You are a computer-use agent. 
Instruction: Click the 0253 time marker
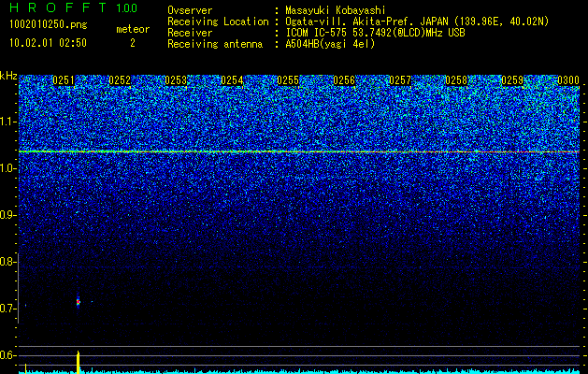click(x=176, y=80)
